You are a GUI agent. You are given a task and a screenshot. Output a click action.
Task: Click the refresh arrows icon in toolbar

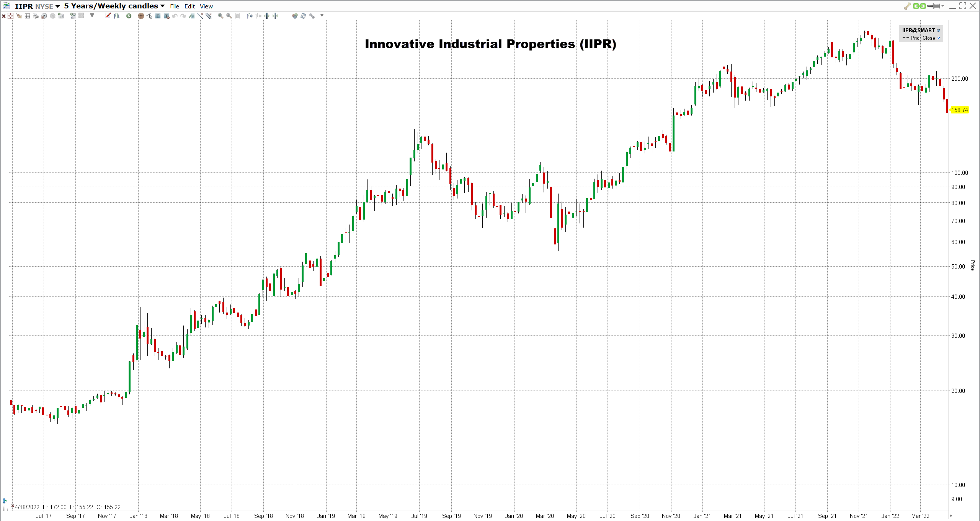tap(303, 16)
